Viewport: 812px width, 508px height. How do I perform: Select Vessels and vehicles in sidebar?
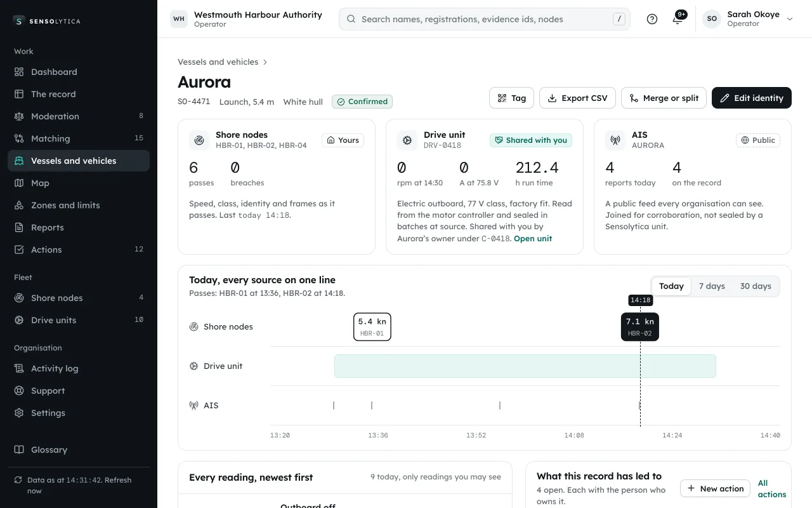79,161
